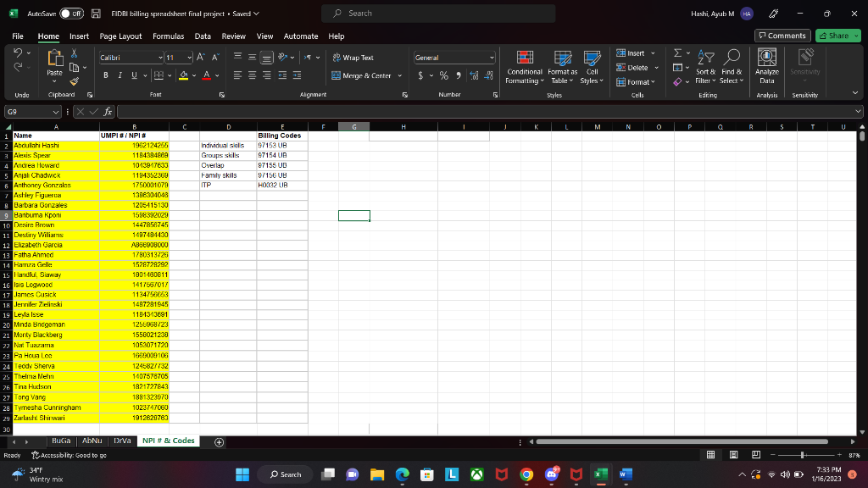Toggle Center alignment
Viewport: 868px width, 488px height.
(252, 75)
